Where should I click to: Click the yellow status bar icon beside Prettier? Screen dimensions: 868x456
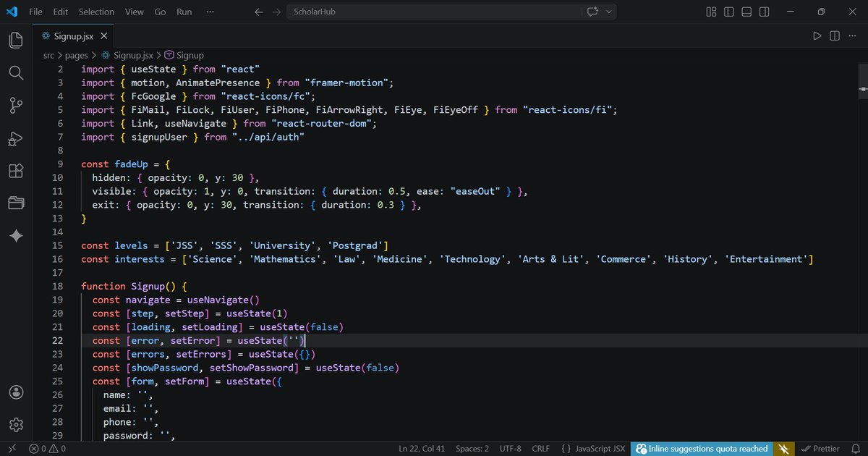[783, 449]
